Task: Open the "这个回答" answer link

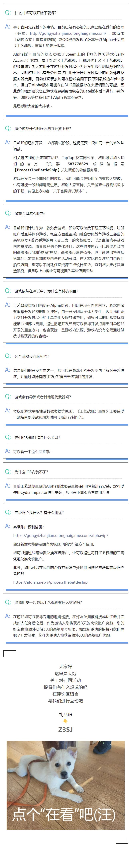Action: tap(38, 451)
